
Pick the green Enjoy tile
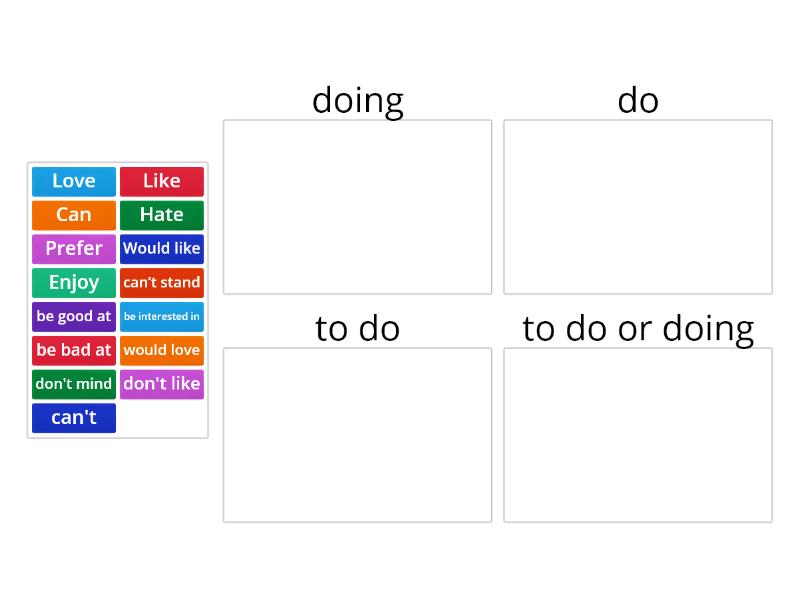[74, 283]
